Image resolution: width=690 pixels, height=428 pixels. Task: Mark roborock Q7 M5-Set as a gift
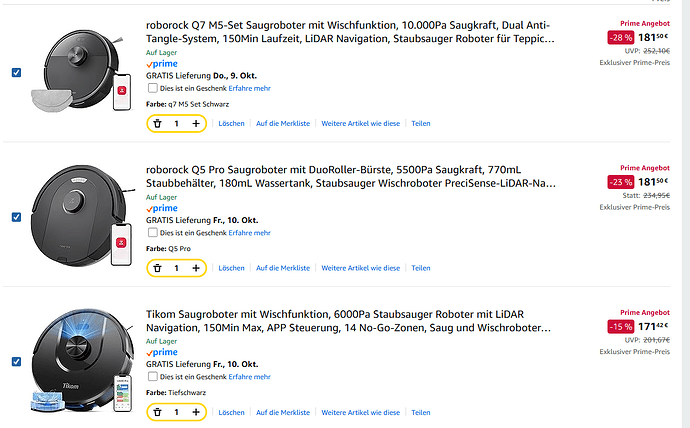(x=152, y=88)
